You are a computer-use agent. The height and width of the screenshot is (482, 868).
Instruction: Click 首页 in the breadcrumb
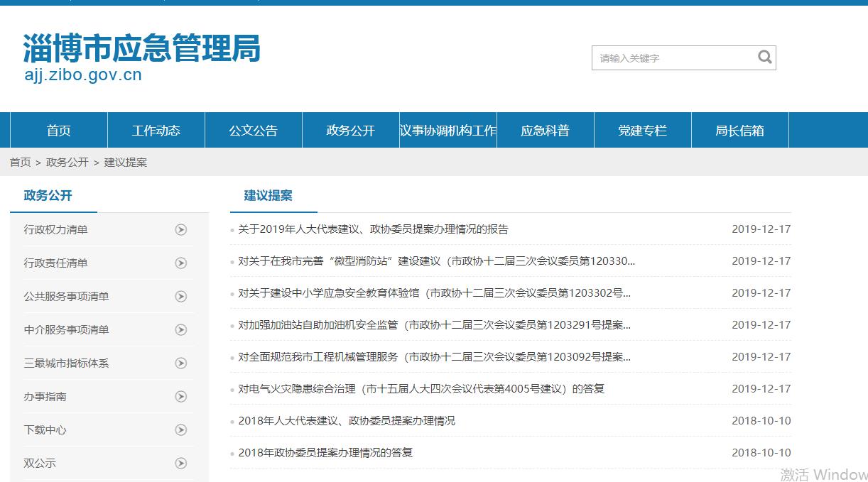(21, 162)
